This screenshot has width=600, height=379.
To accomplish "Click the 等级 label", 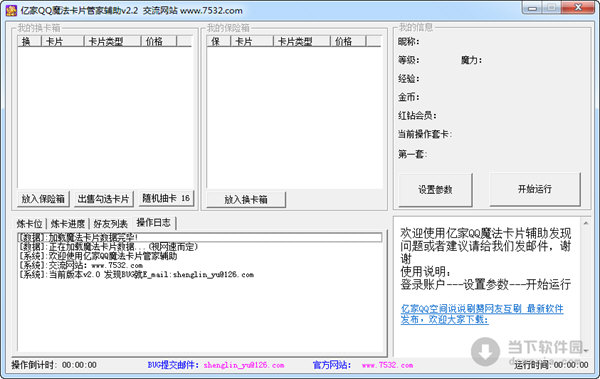I will click(x=408, y=60).
